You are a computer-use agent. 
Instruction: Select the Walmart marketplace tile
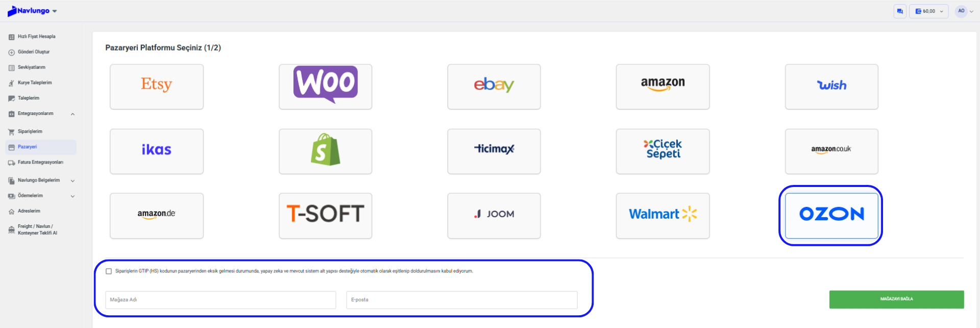pos(663,215)
